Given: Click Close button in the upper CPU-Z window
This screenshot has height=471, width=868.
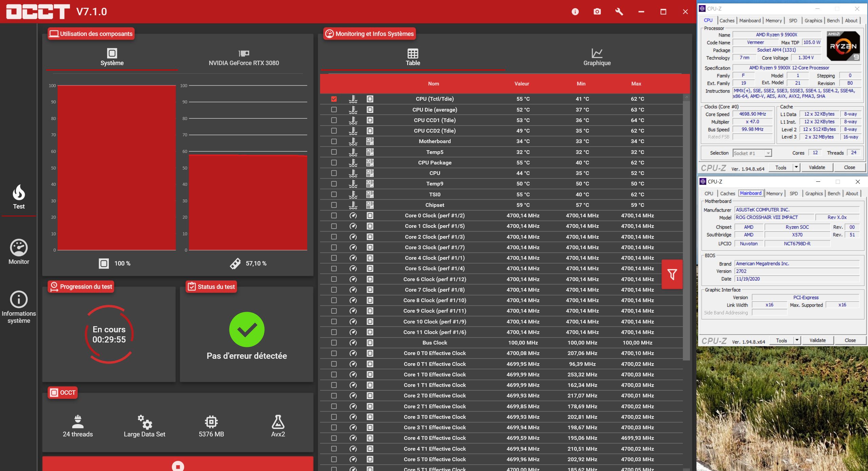Looking at the screenshot, I should coord(849,168).
